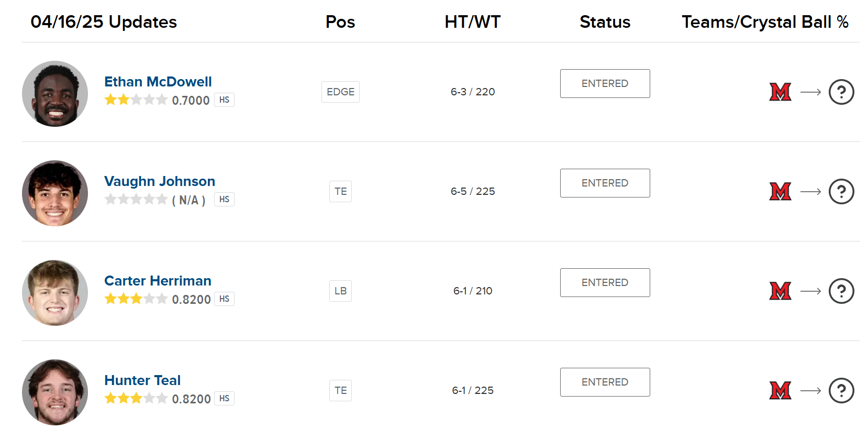Click the question mark icon for Vaughn Johnson

click(x=841, y=192)
